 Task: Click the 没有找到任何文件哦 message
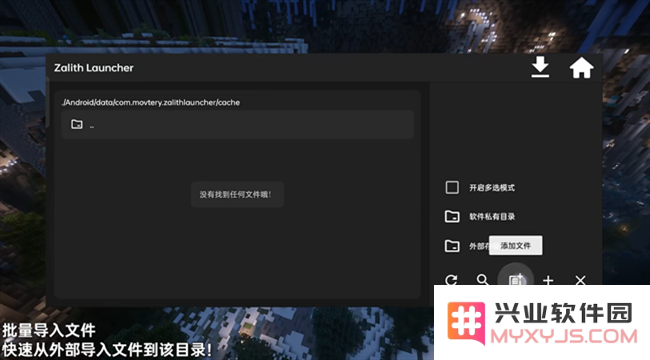point(237,194)
